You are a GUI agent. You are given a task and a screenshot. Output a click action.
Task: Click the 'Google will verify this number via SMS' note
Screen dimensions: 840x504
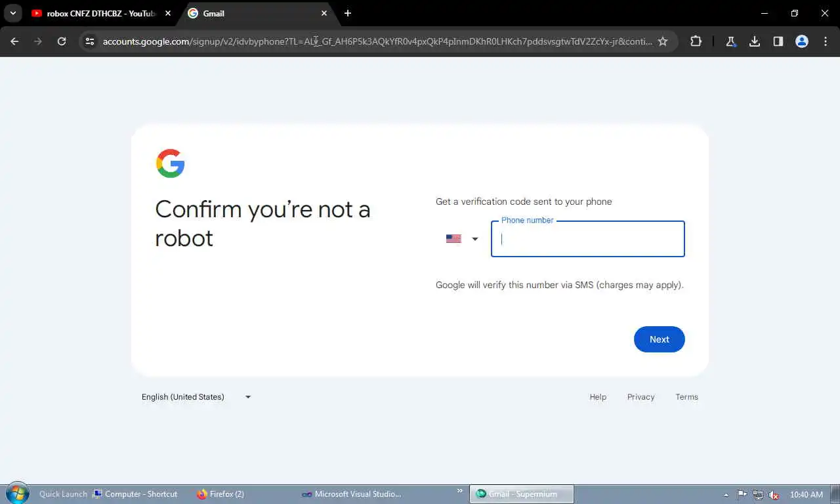point(560,285)
